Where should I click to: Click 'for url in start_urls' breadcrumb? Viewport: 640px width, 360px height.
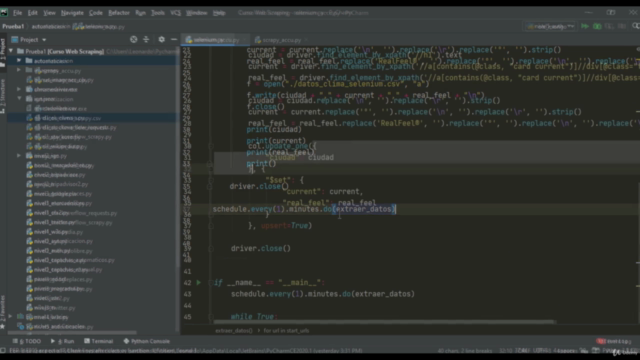click(x=286, y=331)
